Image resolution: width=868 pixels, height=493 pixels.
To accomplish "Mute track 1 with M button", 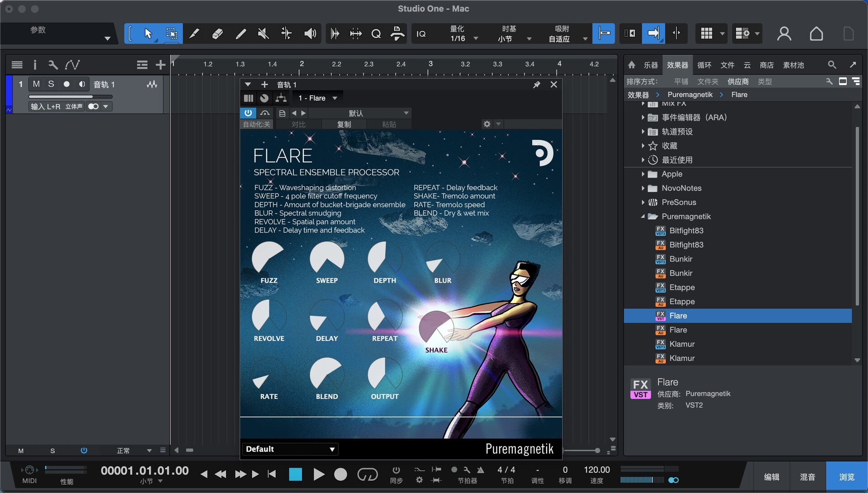I will (36, 84).
